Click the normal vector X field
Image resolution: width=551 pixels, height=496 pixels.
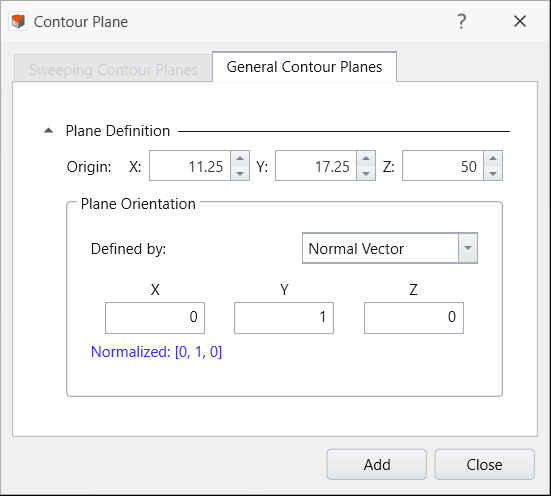155,318
